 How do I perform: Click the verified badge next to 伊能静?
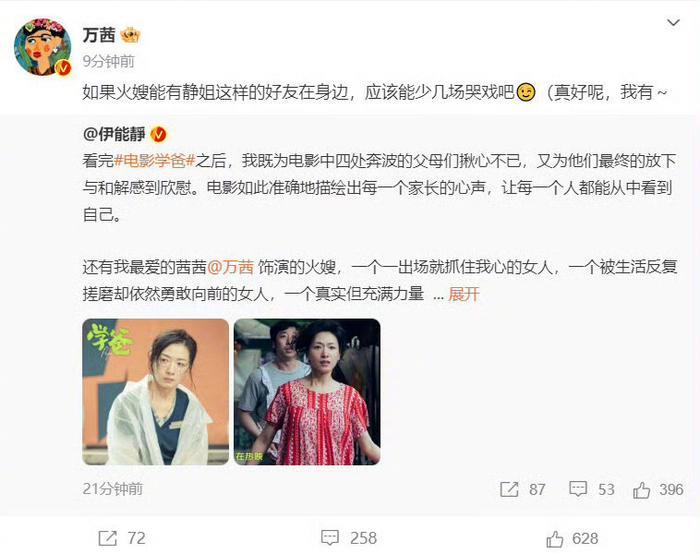[158, 134]
